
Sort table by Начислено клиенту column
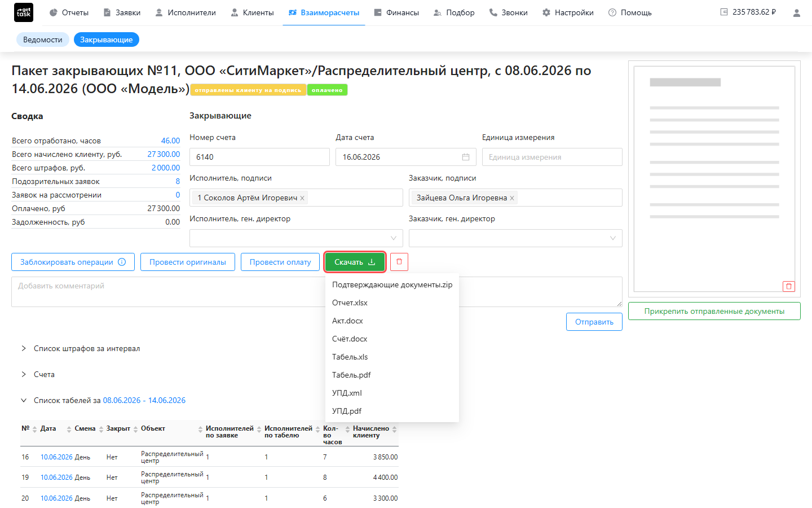(394, 430)
